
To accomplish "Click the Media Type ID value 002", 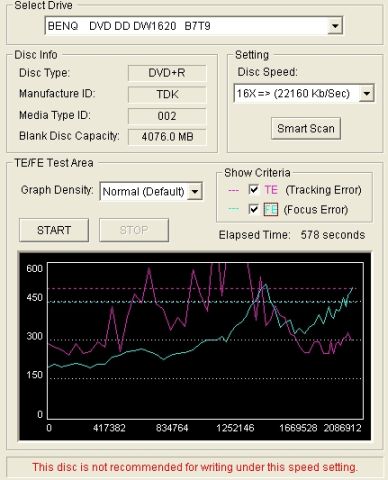I will [x=167, y=116].
